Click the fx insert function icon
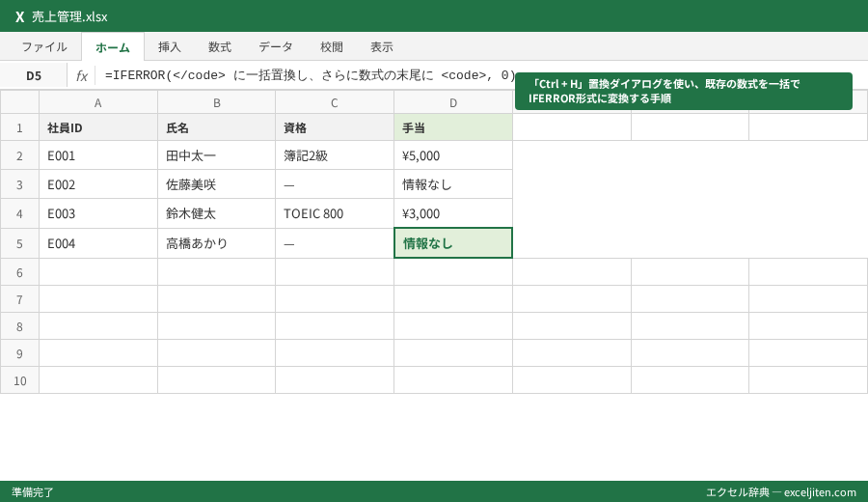 pyautogui.click(x=81, y=76)
